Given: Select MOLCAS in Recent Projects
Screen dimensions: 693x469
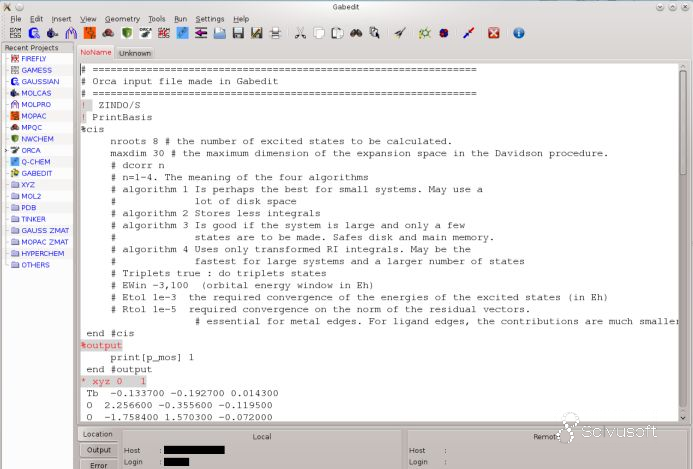Looking at the screenshot, I should point(36,93).
